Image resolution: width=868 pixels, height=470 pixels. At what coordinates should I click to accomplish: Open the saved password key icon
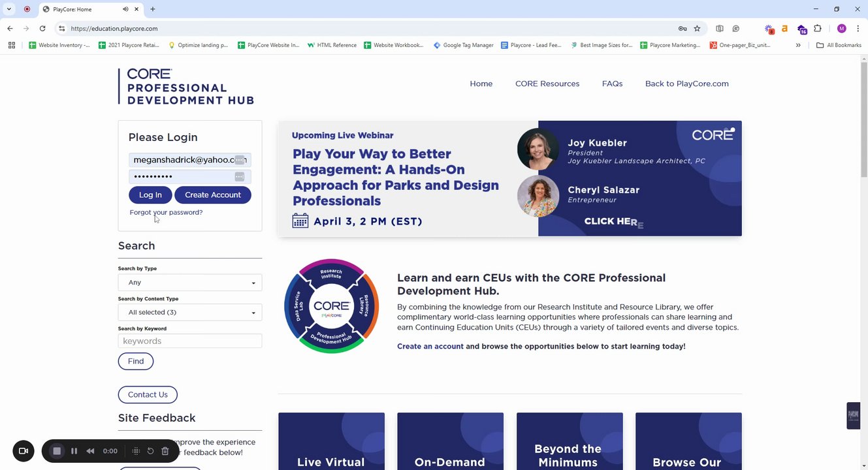click(682, 29)
